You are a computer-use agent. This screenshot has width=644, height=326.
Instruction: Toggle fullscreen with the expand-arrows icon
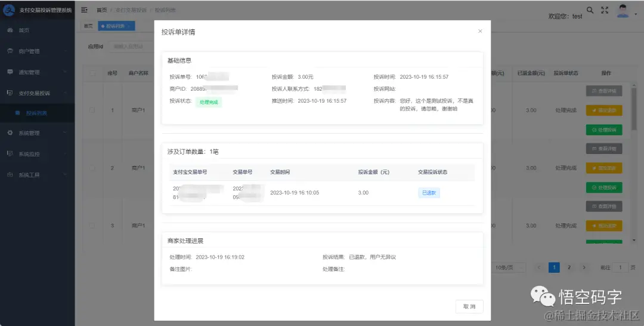coord(605,10)
